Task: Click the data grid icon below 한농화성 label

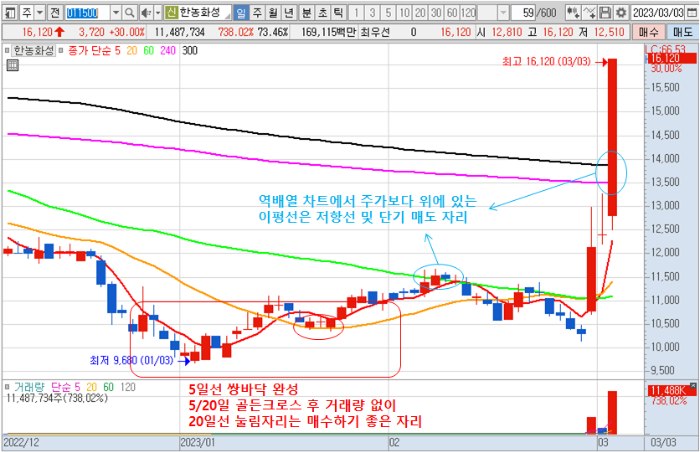Action: tap(12, 66)
